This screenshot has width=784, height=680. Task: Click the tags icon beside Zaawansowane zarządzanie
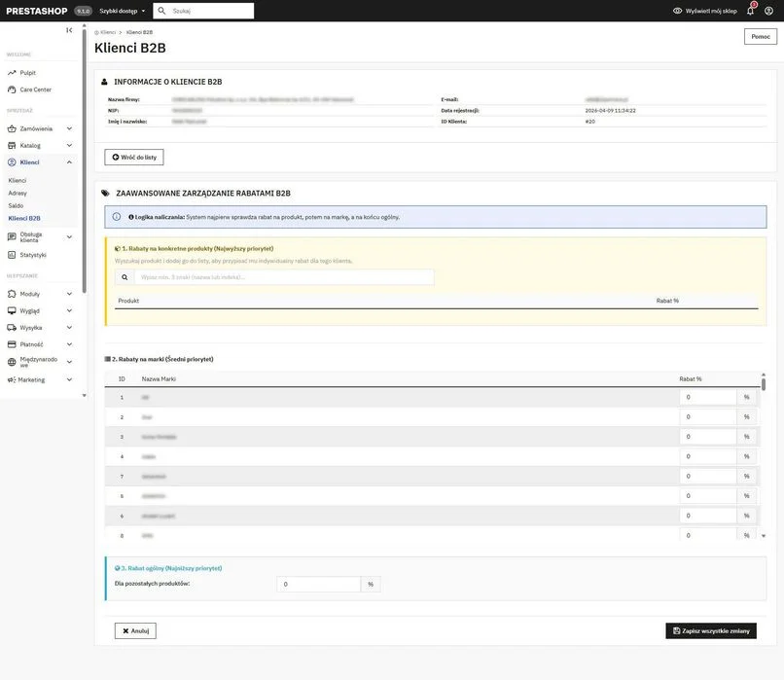(x=105, y=193)
